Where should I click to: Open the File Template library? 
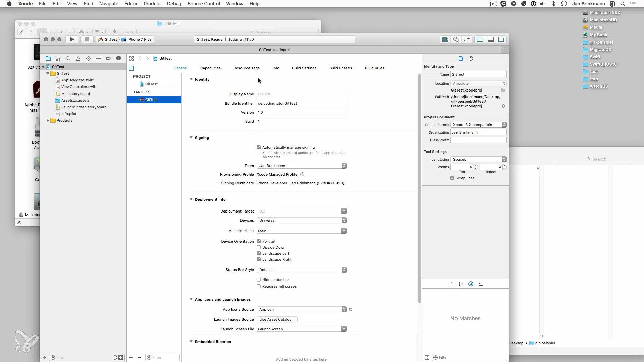pos(450,284)
